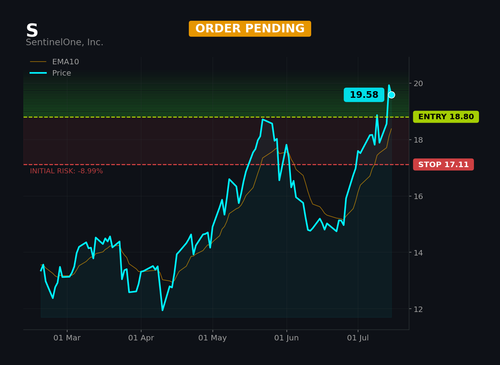The image size is (500, 365).
Task: Click the 01 Mar axis label
Action: pos(67,338)
